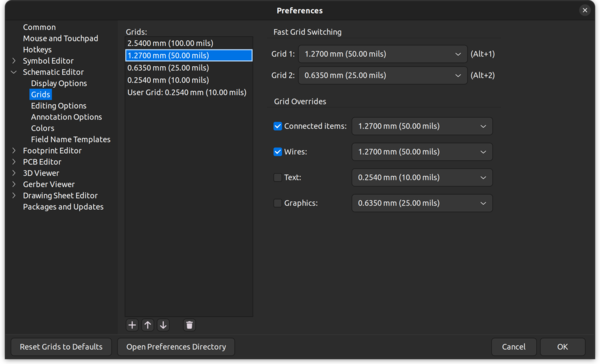Click Reset Grids to Defaults button

[x=61, y=347]
